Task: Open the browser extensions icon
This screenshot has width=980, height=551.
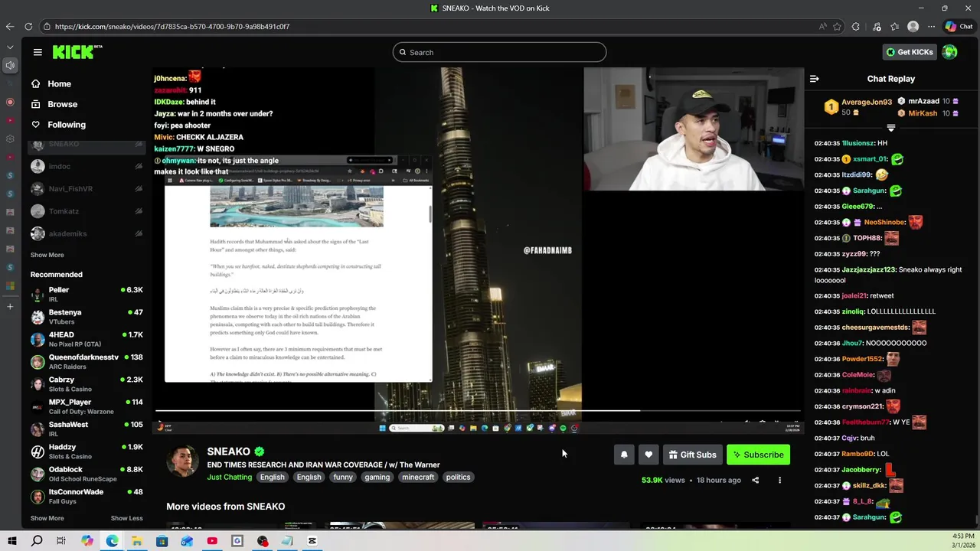Action: coord(856,26)
